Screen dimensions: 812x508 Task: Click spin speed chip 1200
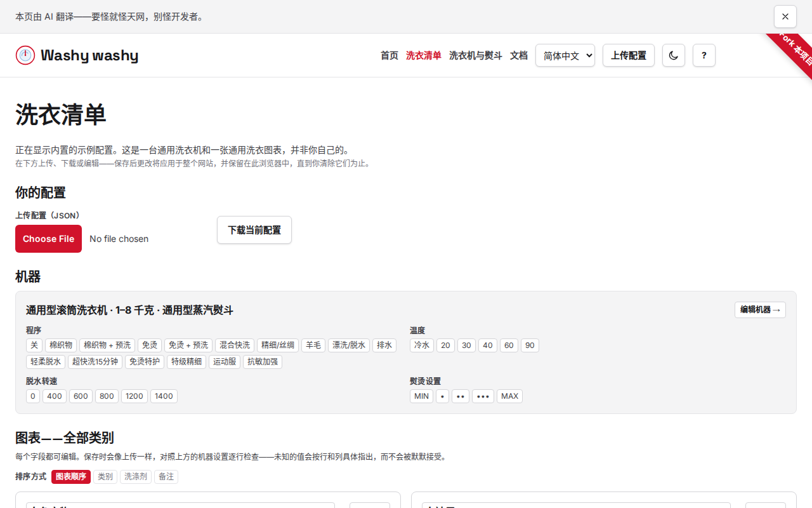(x=134, y=396)
